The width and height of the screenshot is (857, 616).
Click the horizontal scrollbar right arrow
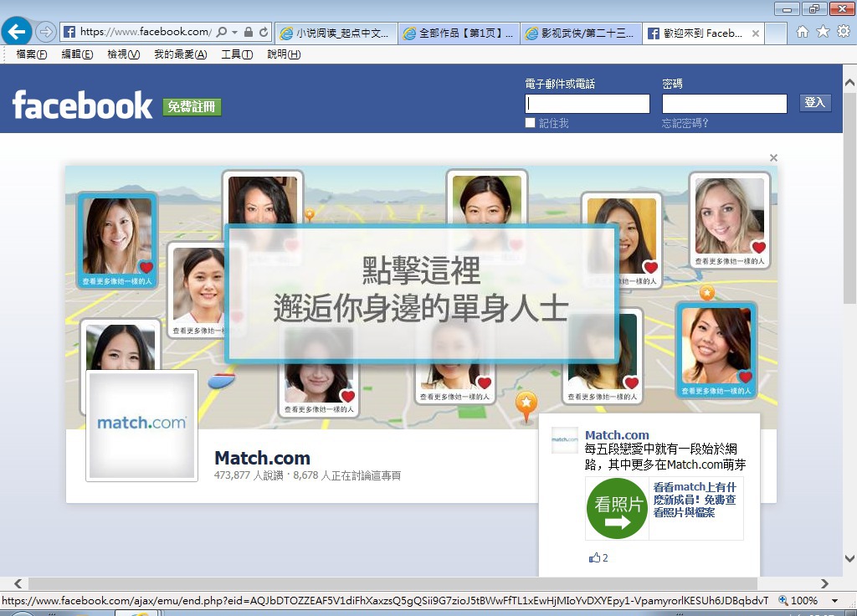[x=824, y=583]
